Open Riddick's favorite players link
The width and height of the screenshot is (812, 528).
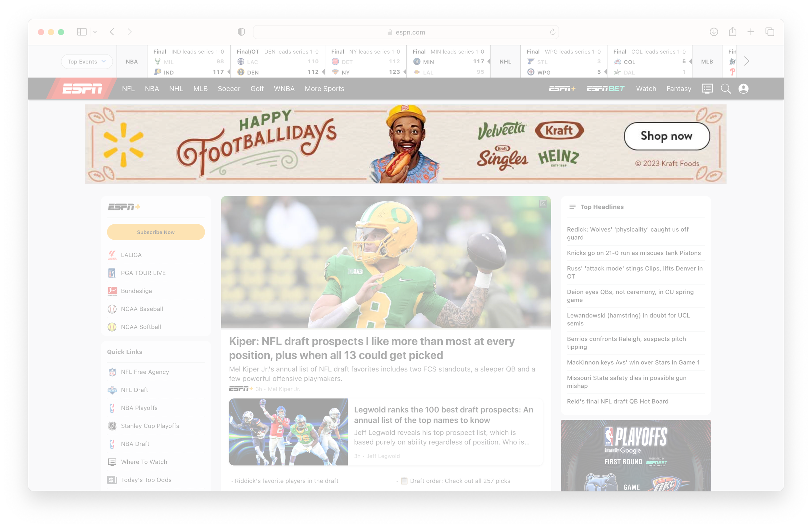pyautogui.click(x=286, y=481)
